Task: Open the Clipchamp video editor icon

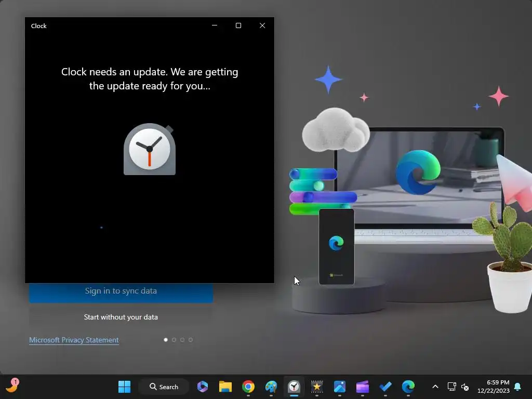Action: 362,387
